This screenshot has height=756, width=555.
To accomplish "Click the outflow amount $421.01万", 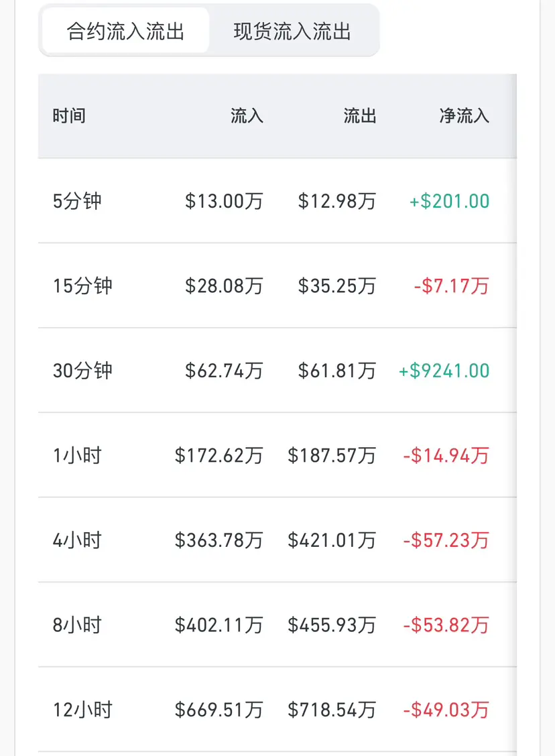I will coord(332,540).
